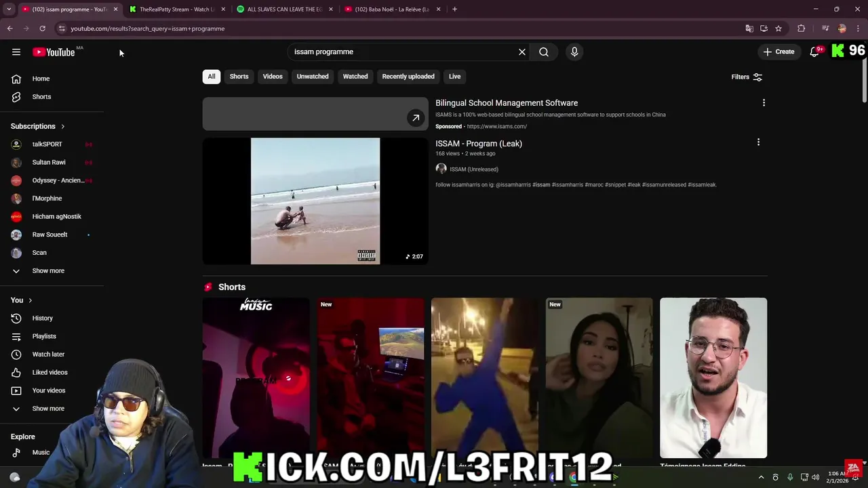Select the Videos filter chip
Screen dimensions: 868x488
[273, 77]
